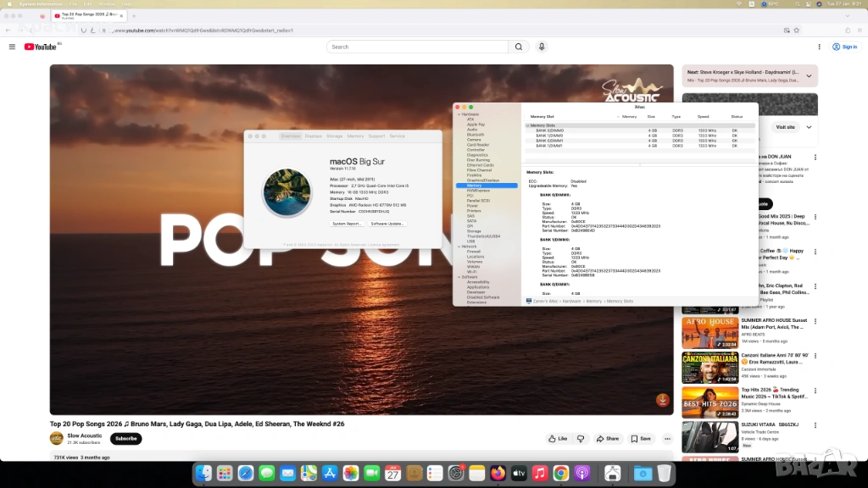Expand the Next up playlist chevron

tap(809, 76)
